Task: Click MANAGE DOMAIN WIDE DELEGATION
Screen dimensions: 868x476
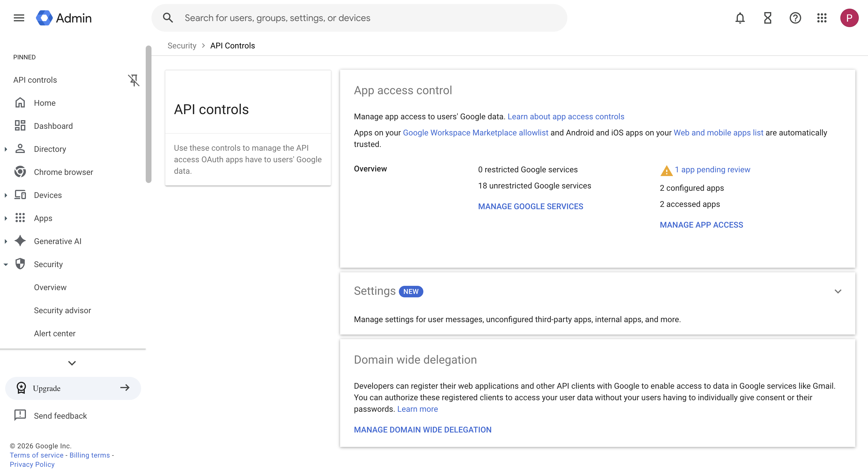Action: [x=422, y=430]
